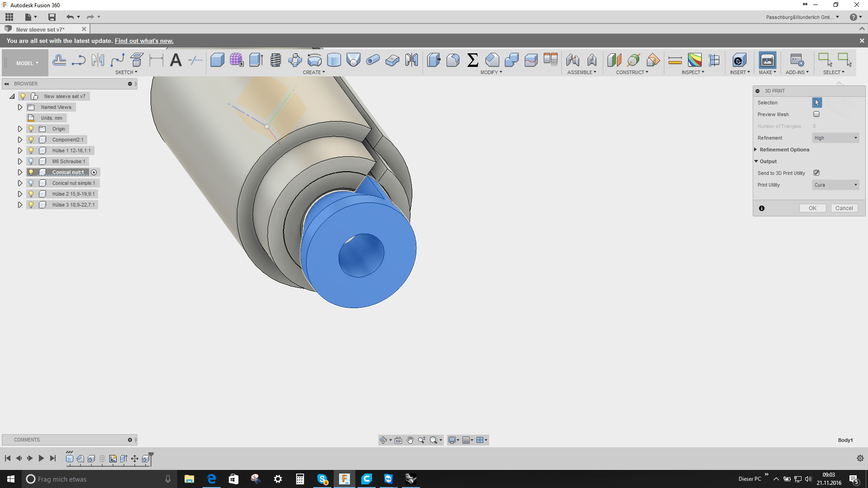Viewport: 868px width, 488px height.
Task: Click the Sigma change parameters icon
Action: tap(472, 60)
